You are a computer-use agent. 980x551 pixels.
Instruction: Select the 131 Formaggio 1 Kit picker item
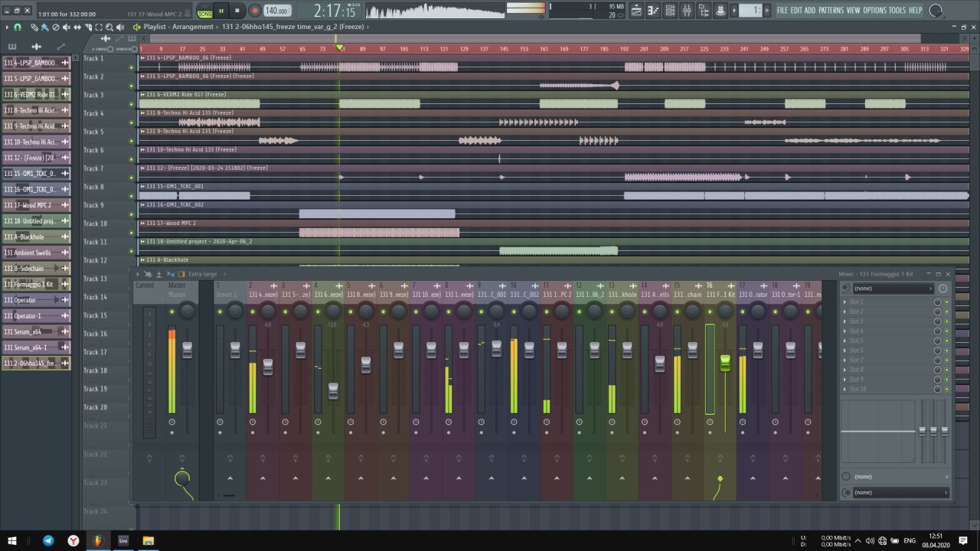pyautogui.click(x=36, y=285)
